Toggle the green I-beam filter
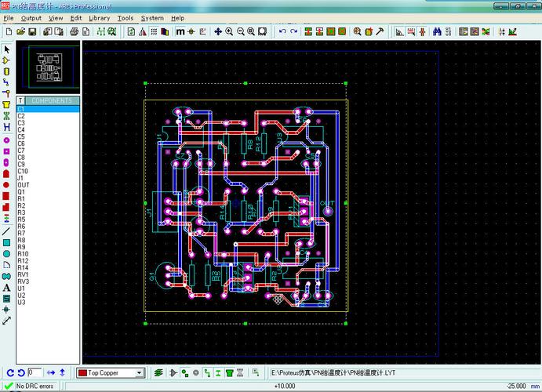Image resolution: width=542 pixels, height=392 pixels. pyautogui.click(x=218, y=372)
